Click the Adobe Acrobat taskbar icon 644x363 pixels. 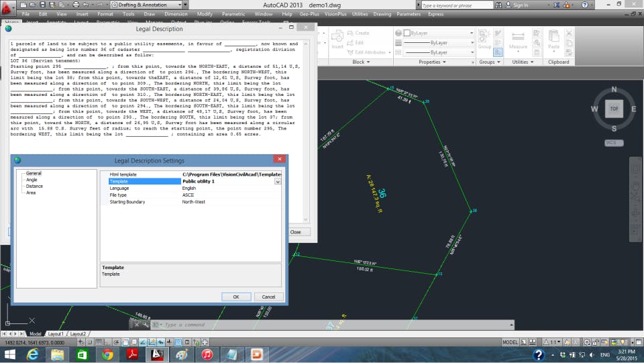tap(132, 354)
